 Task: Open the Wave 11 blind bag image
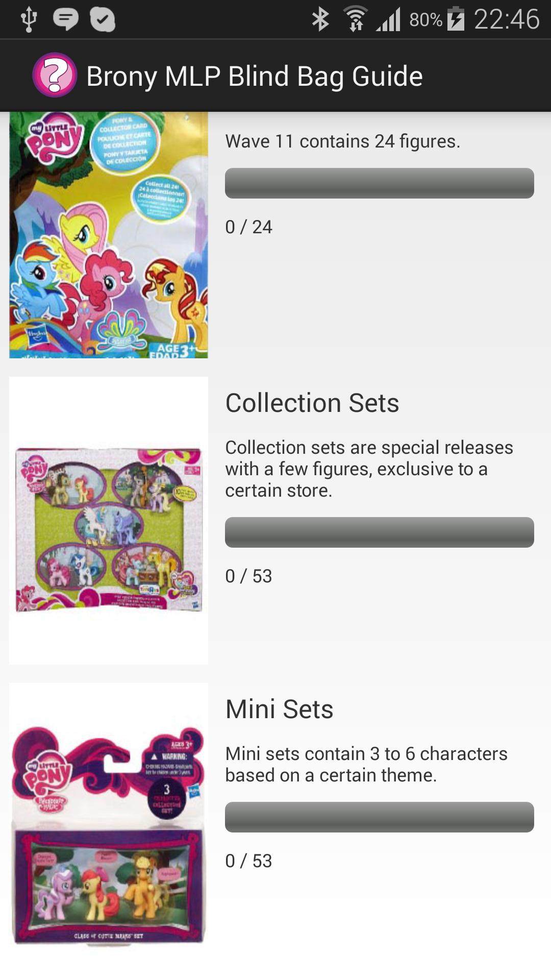point(109,235)
